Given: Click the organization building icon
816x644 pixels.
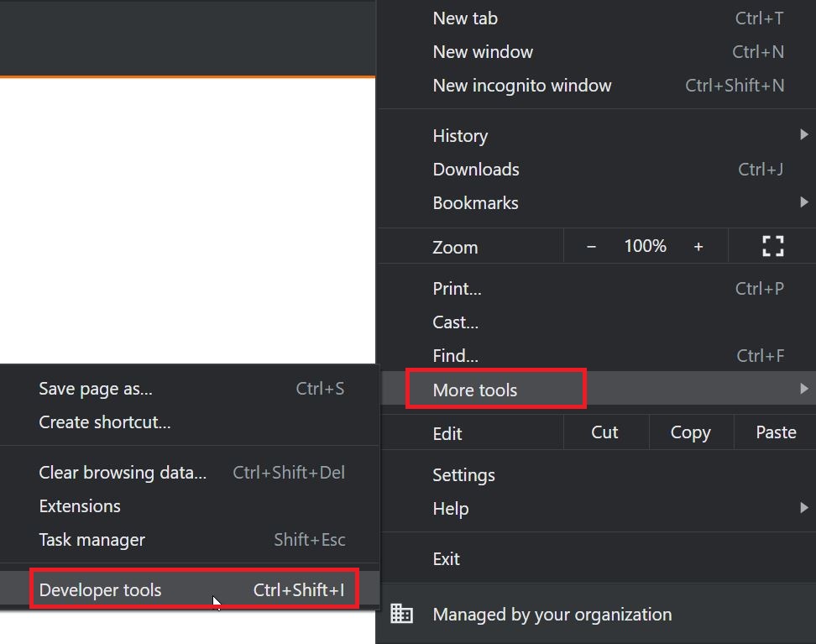Looking at the screenshot, I should [x=402, y=614].
